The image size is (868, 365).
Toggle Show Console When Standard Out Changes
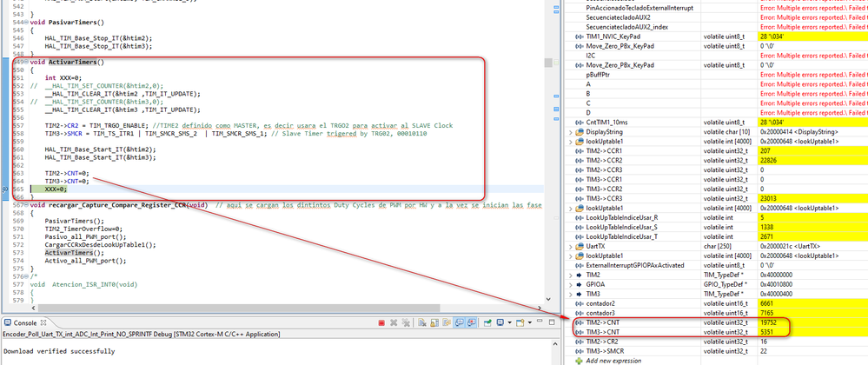pos(459,322)
